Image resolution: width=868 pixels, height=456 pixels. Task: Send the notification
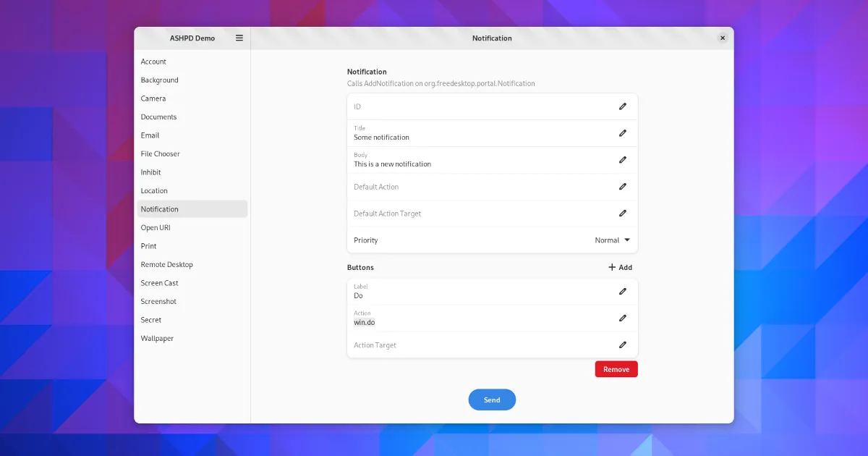(492, 400)
